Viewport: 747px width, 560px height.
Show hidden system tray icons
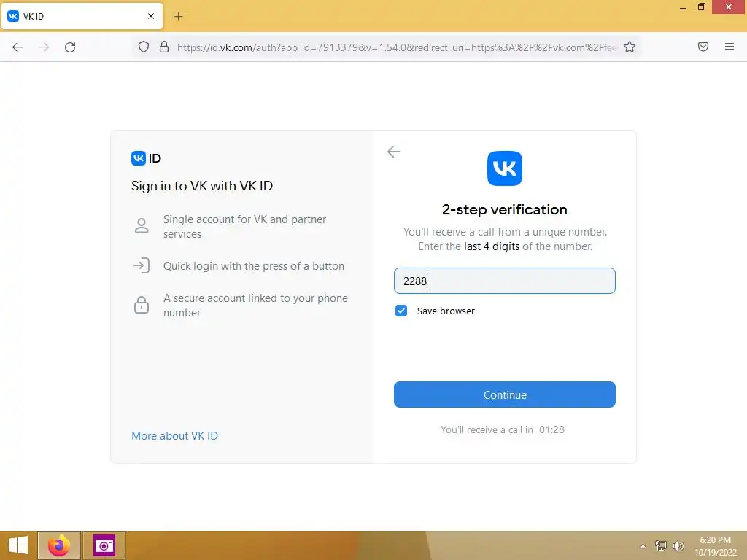point(643,546)
